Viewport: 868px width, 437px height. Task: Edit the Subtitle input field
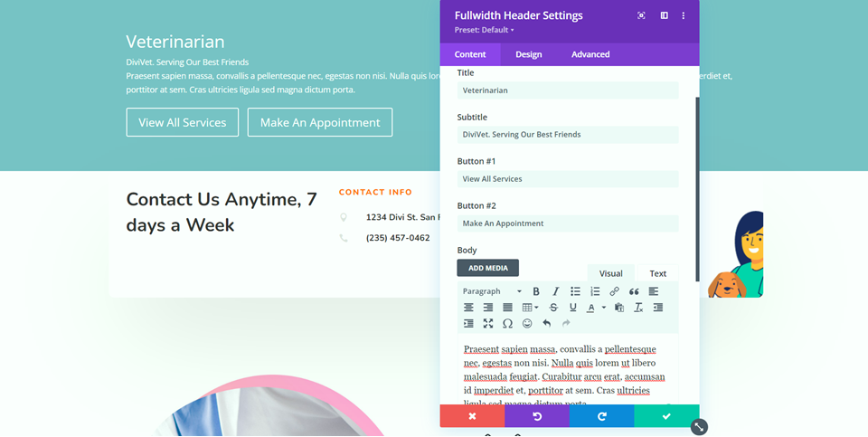tap(568, 135)
